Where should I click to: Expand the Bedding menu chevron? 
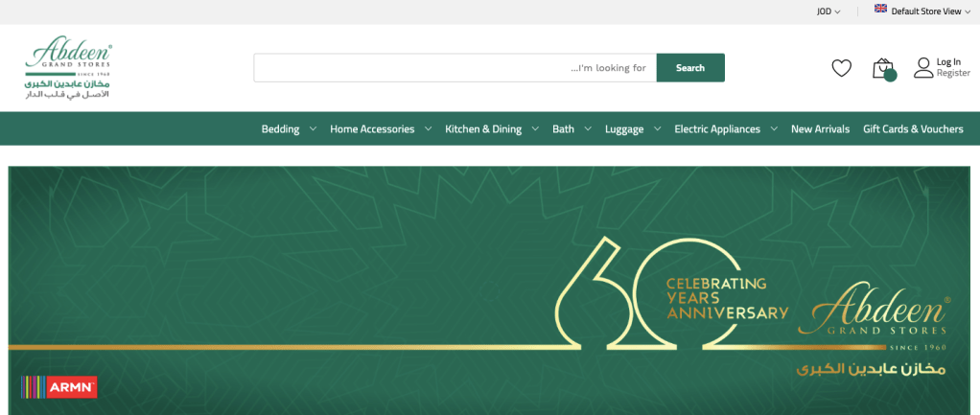pyautogui.click(x=313, y=129)
